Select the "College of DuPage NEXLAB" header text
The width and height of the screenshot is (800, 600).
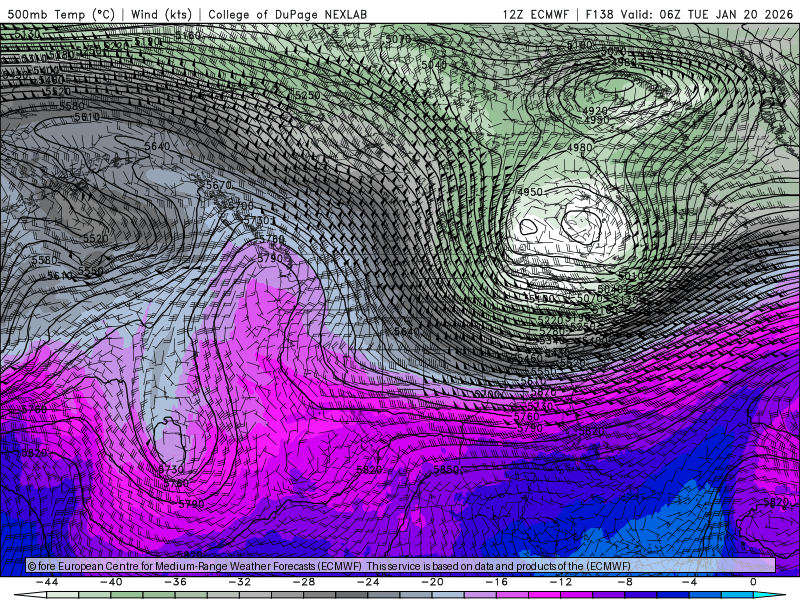click(x=287, y=14)
